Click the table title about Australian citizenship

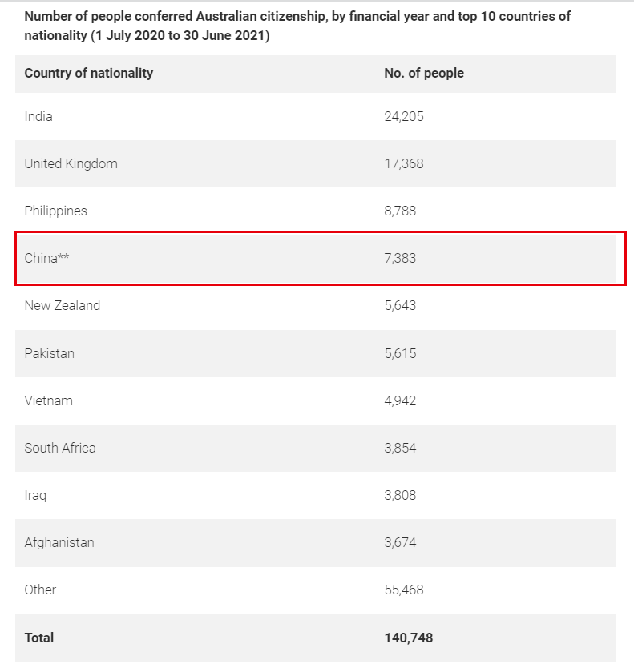click(297, 26)
